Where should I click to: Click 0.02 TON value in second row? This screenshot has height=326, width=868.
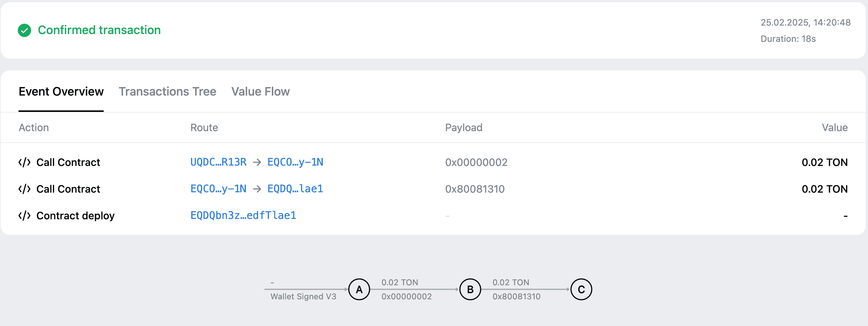pyautogui.click(x=825, y=189)
